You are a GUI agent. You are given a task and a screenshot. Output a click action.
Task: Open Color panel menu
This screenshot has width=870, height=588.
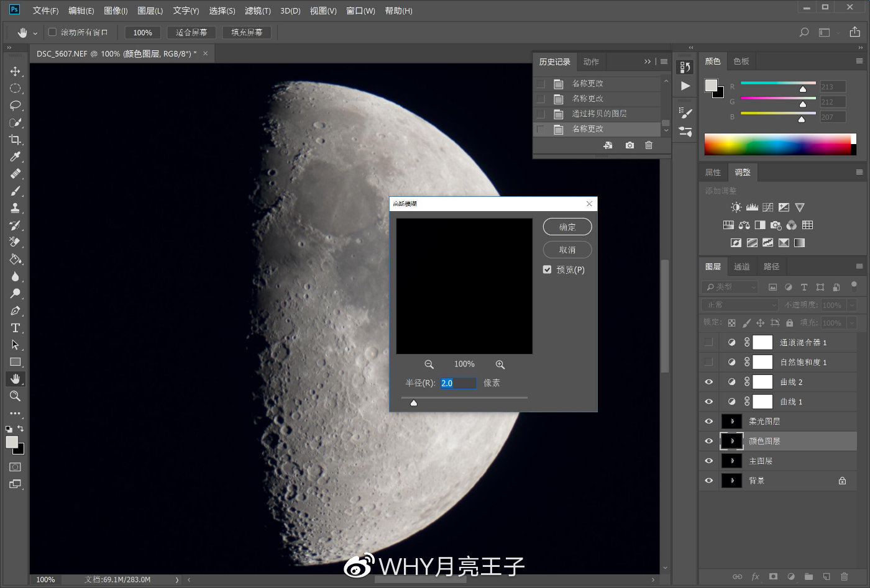pos(859,61)
